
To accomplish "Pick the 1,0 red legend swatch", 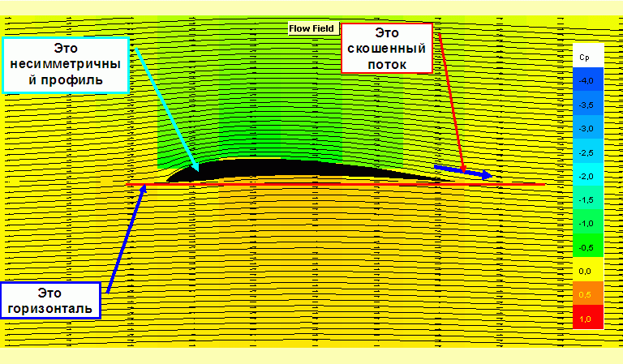I will tap(584, 319).
